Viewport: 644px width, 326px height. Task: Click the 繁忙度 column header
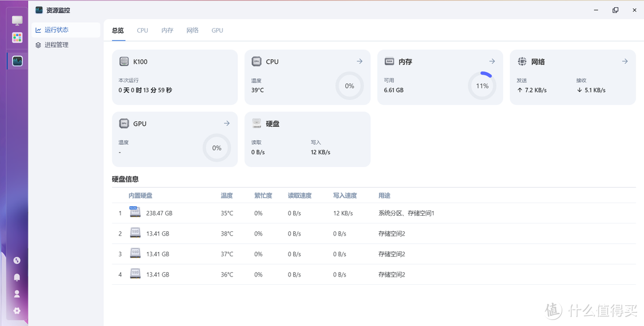pyautogui.click(x=264, y=196)
